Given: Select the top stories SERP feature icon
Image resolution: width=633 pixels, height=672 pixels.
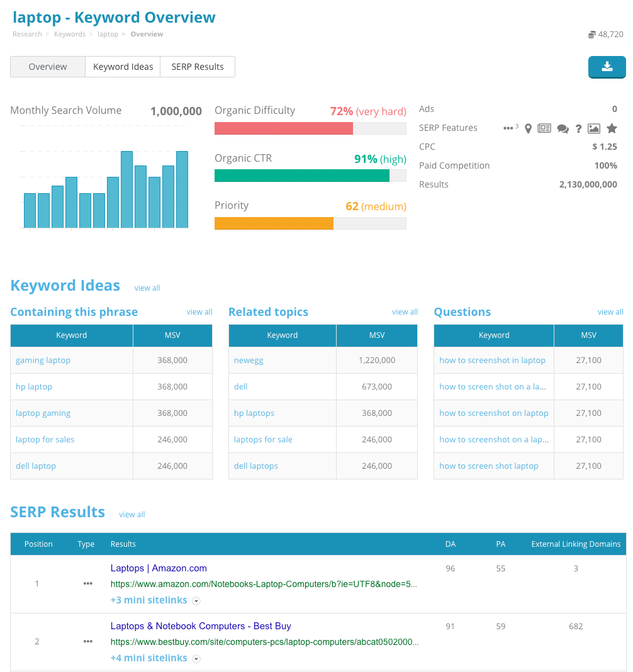Looking at the screenshot, I should coord(544,128).
